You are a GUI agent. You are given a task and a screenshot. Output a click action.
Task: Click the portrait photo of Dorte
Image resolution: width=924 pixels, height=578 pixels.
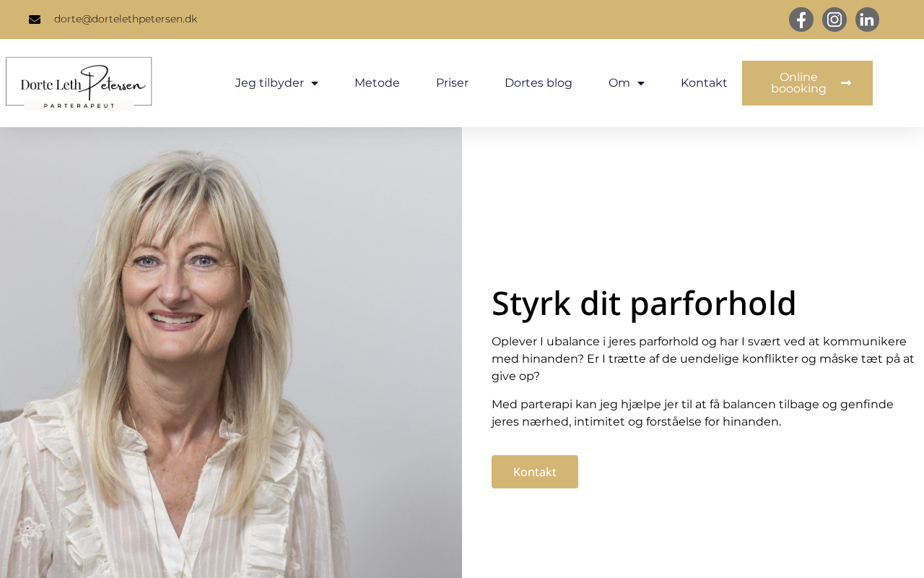tap(231, 353)
